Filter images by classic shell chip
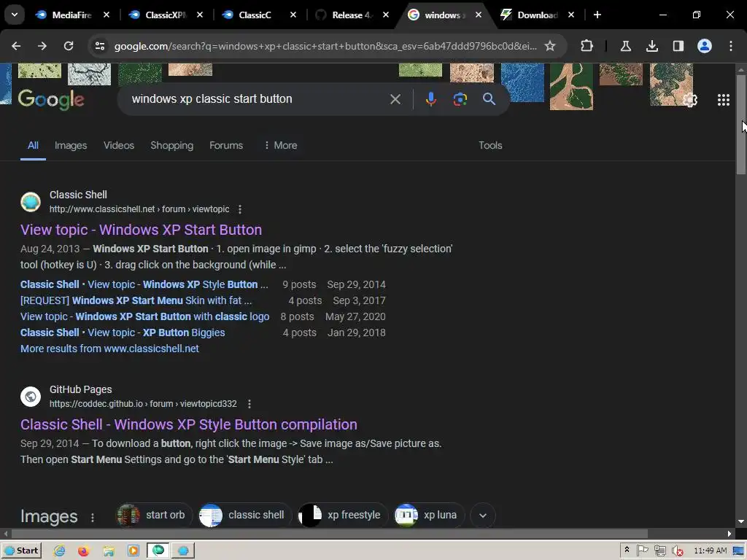Screen dimensions: 747x560 pyautogui.click(x=244, y=516)
